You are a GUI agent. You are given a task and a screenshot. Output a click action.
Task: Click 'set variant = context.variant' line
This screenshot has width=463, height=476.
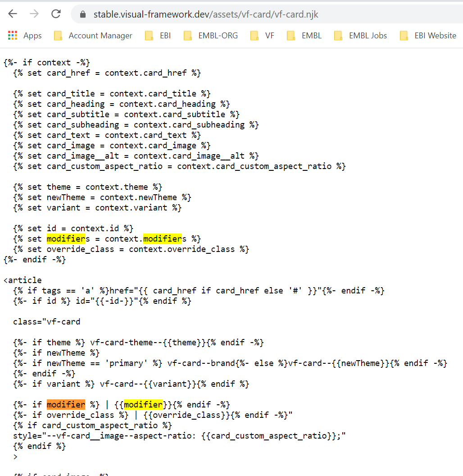pyautogui.click(x=97, y=208)
